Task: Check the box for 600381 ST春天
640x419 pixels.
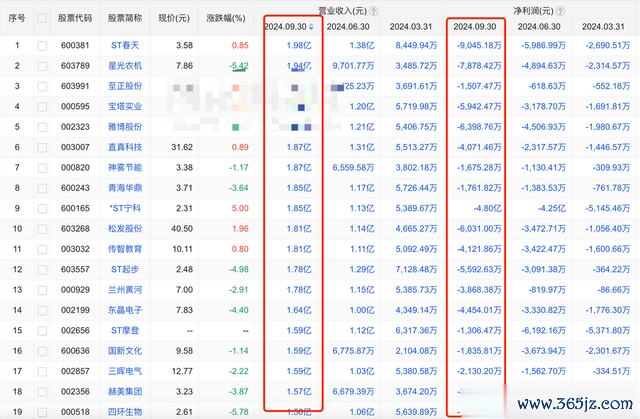Action: tap(42, 46)
